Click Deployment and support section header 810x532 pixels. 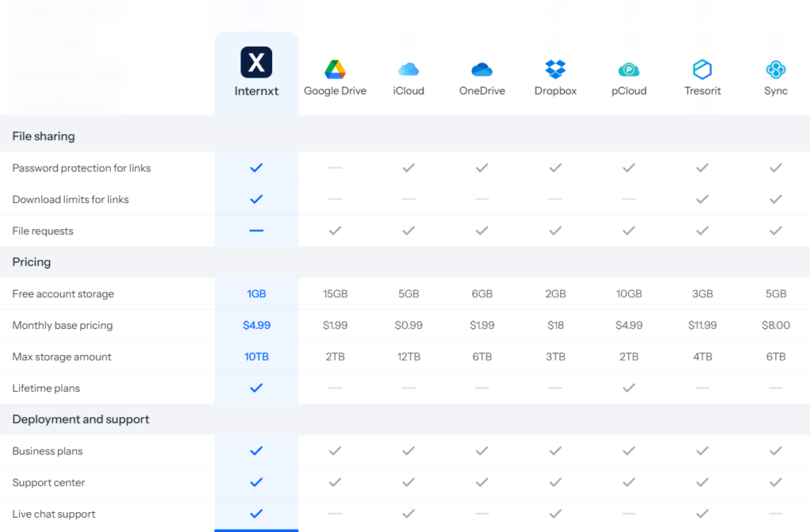[x=81, y=420]
